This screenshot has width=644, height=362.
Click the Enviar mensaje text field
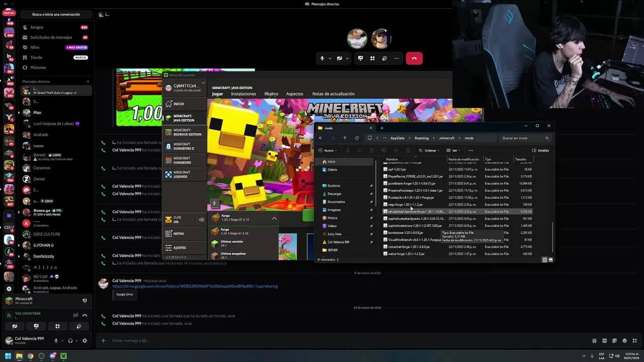tap(347, 340)
